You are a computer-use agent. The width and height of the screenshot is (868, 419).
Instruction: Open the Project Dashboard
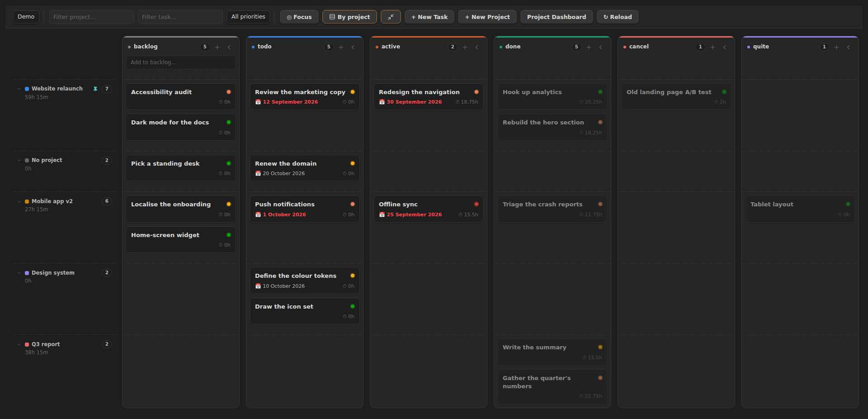click(x=557, y=17)
